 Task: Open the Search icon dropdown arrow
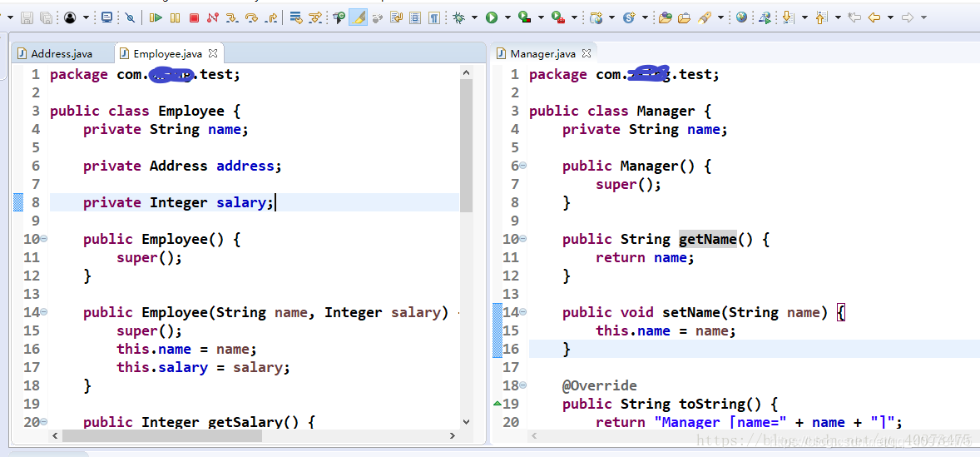click(x=720, y=18)
